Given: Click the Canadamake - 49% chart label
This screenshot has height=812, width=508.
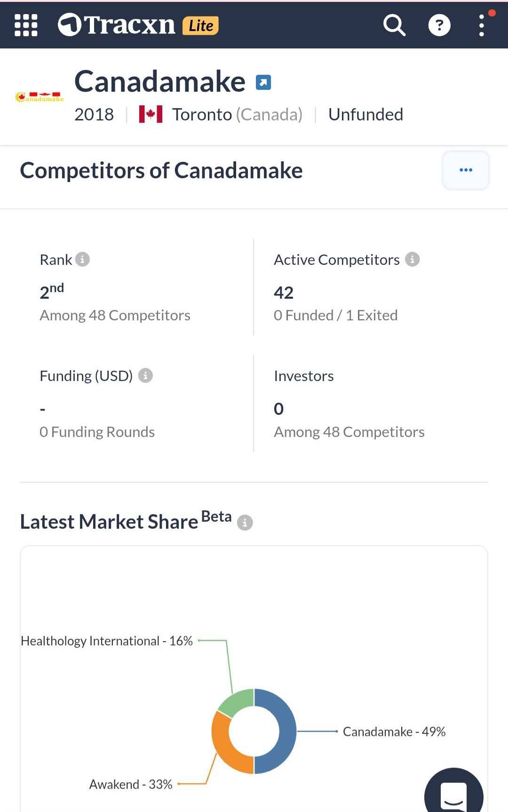Looking at the screenshot, I should [394, 732].
